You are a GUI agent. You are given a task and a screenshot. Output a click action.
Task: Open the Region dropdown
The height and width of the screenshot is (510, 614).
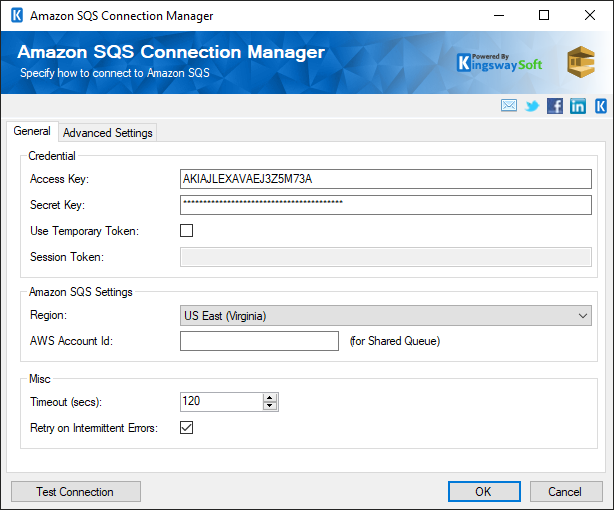[x=386, y=316]
